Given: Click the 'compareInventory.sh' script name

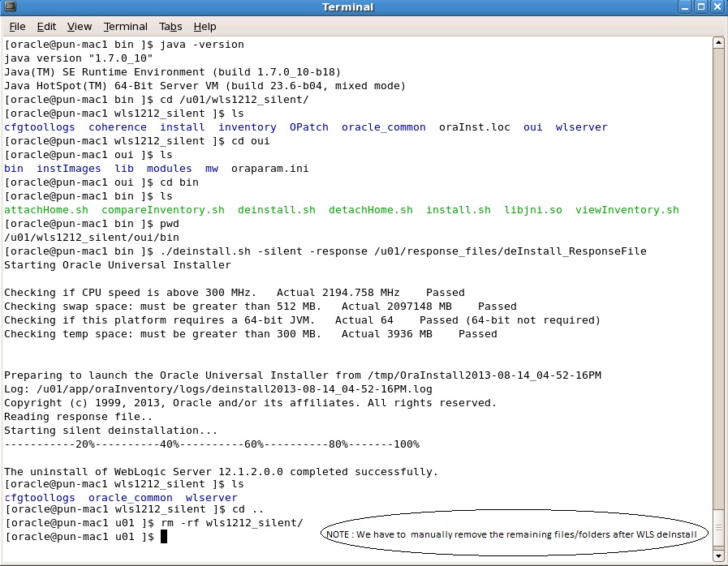Looking at the screenshot, I should [x=163, y=210].
